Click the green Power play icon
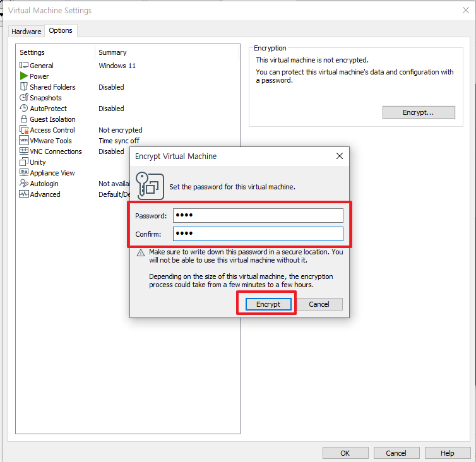 [24, 76]
